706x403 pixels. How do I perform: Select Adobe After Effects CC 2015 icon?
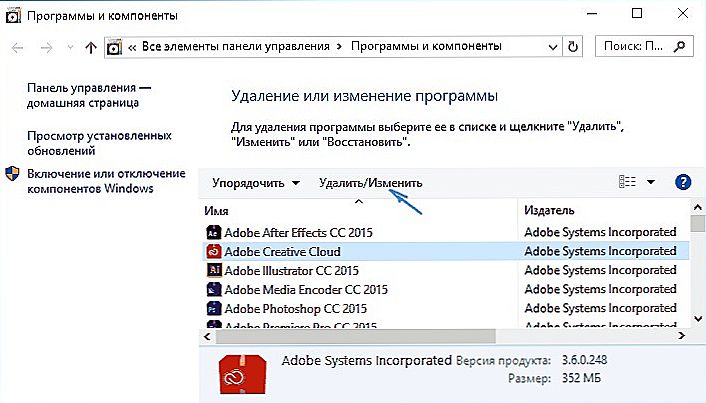[213, 232]
